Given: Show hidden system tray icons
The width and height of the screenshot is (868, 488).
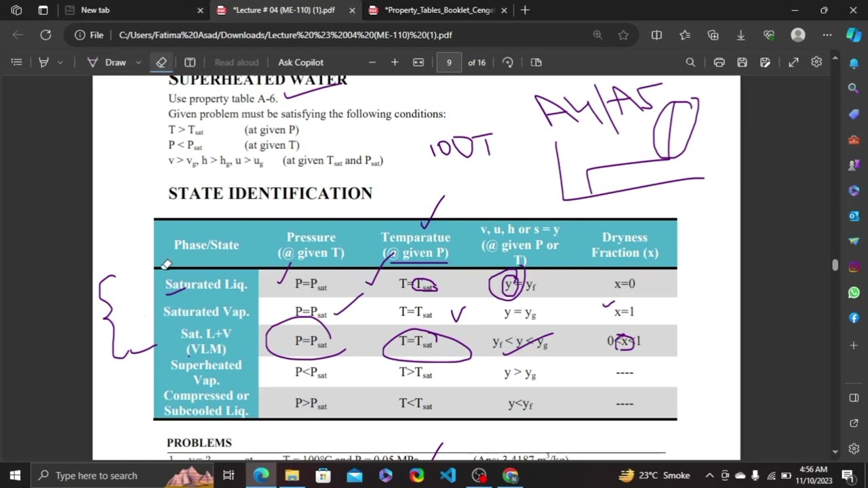Looking at the screenshot, I should [x=709, y=475].
